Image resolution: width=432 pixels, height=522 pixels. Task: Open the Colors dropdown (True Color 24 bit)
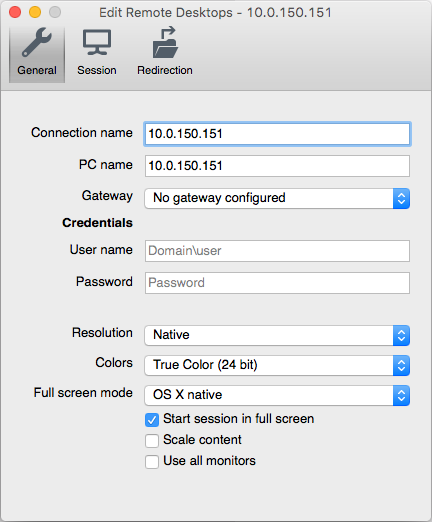click(277, 365)
